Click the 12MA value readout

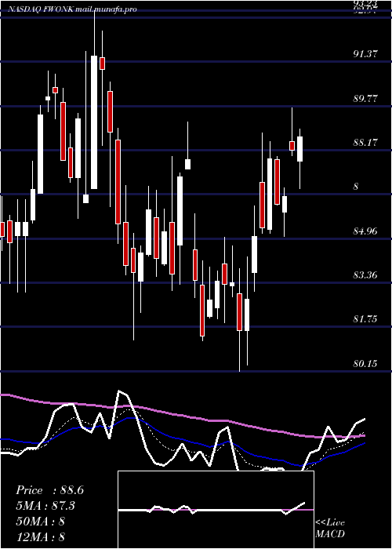40,536
